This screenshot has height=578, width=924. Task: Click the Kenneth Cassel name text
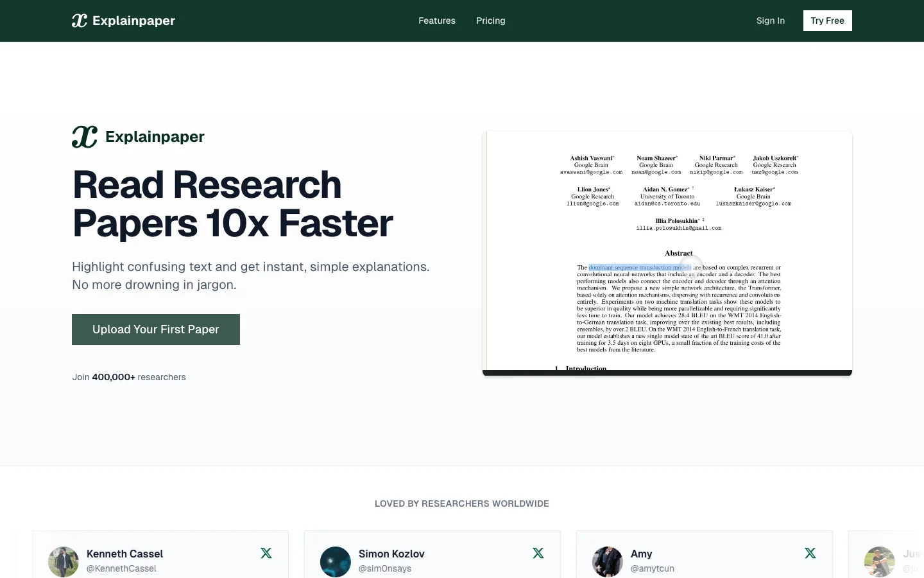pyautogui.click(x=125, y=554)
